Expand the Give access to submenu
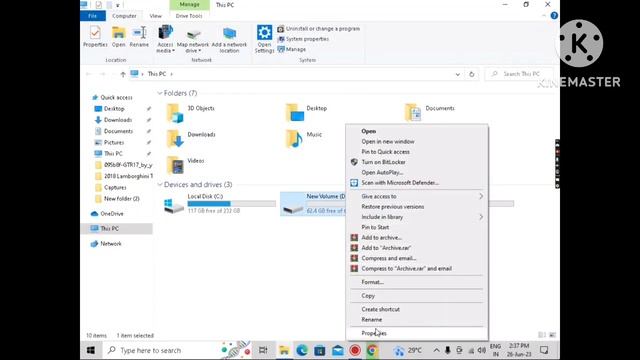640x360 pixels. pos(417,196)
